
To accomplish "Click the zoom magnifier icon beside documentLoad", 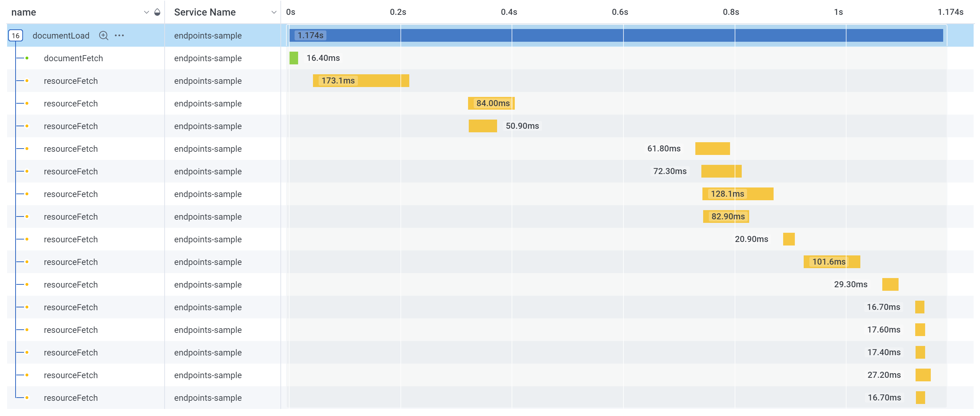I will coord(103,35).
